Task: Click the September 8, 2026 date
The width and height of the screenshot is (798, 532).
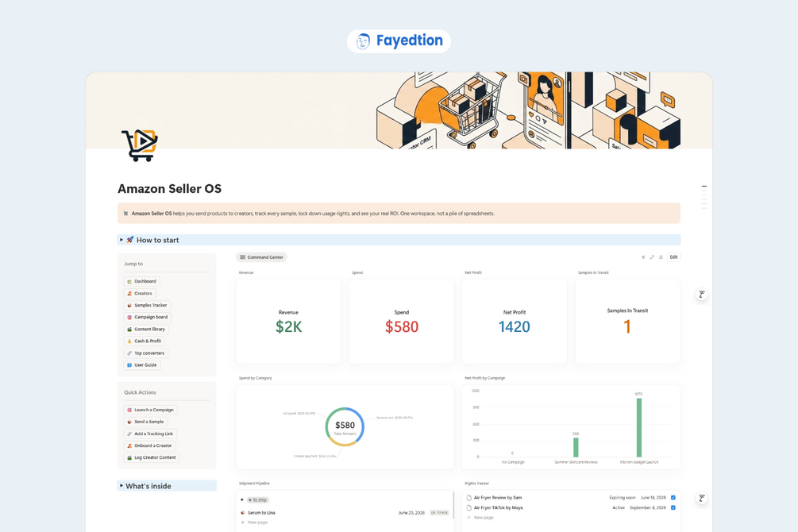Action: [x=648, y=507]
